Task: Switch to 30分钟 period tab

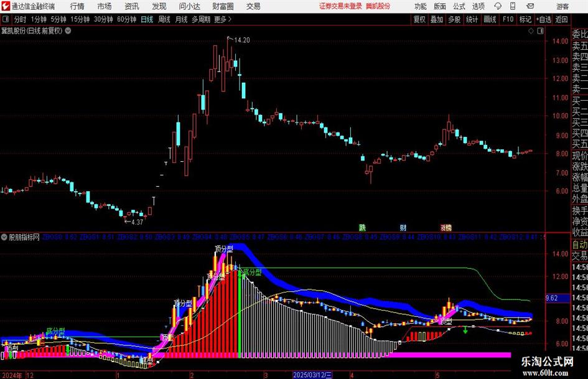Action: [x=103, y=19]
